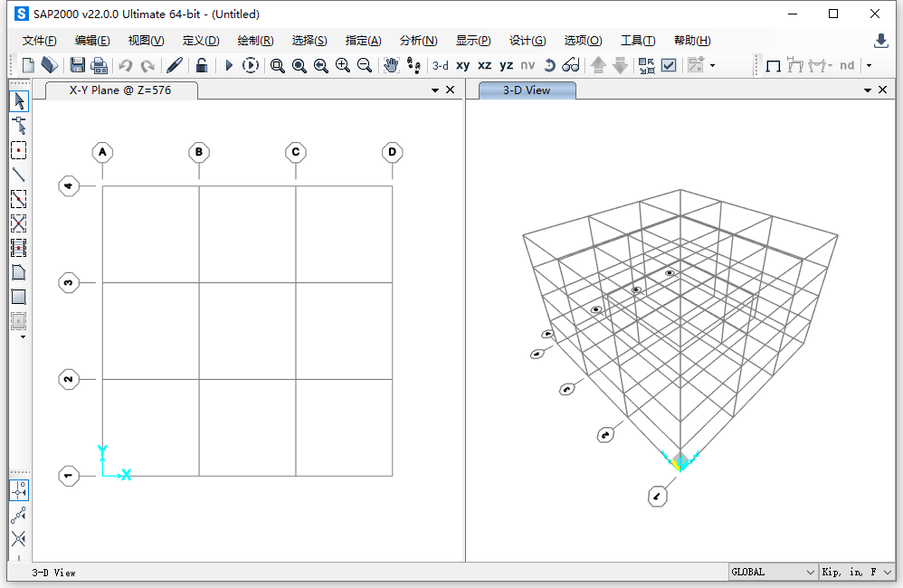The image size is (903, 588).
Task: Open the 分析(N) menu
Action: (418, 41)
